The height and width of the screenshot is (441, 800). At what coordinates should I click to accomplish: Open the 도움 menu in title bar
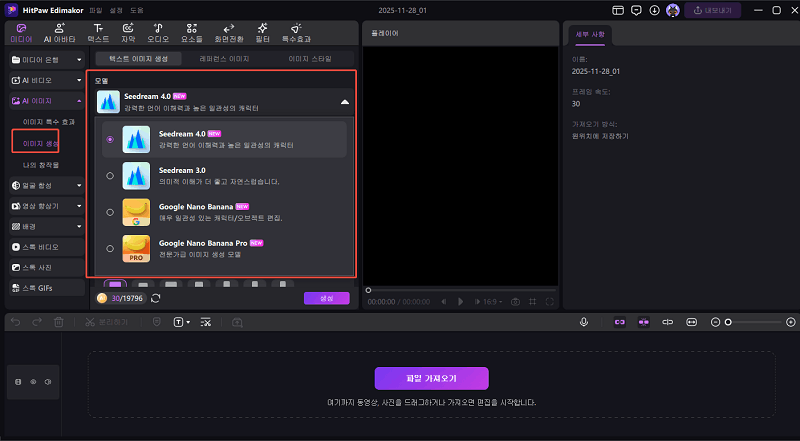coord(136,10)
